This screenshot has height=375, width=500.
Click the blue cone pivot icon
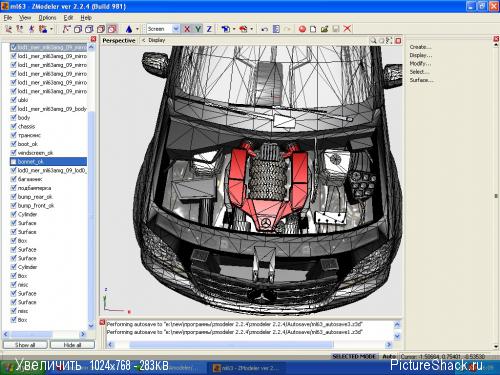(129, 29)
